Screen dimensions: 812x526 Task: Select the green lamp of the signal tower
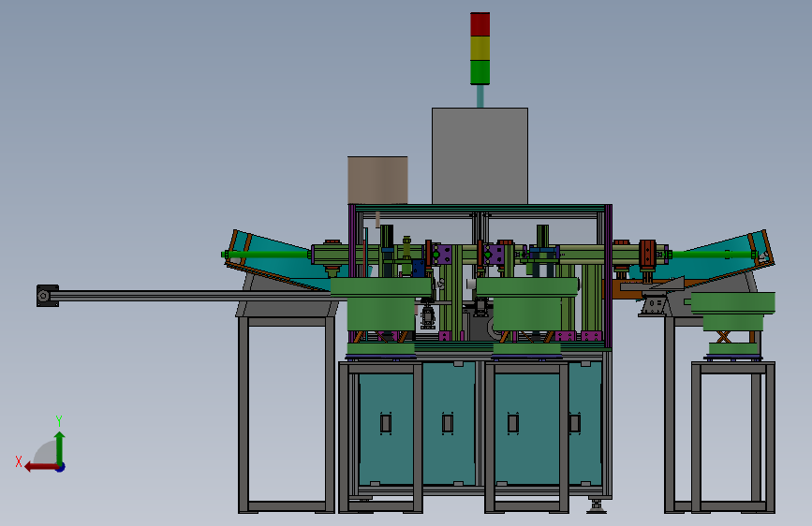(480, 72)
